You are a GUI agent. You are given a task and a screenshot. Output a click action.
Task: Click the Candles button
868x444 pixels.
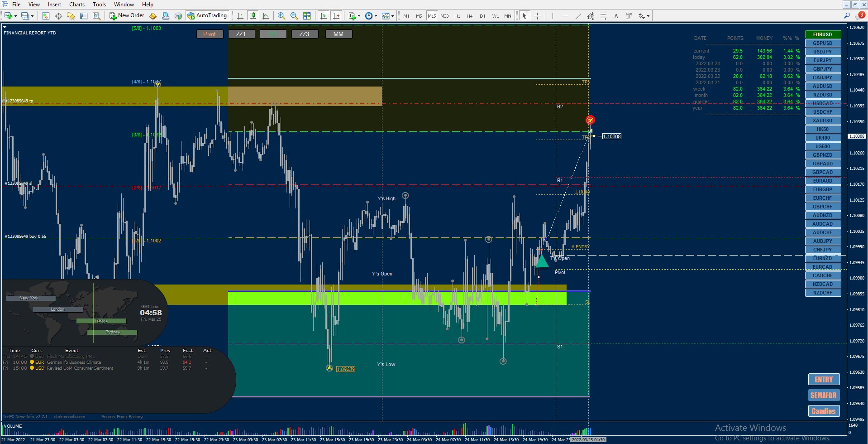pos(824,411)
